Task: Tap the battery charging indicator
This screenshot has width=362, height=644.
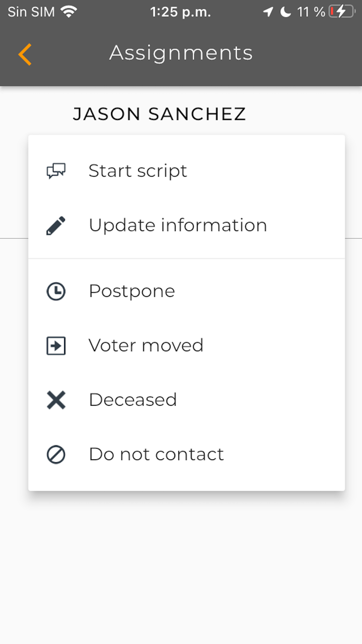Action: point(342,12)
